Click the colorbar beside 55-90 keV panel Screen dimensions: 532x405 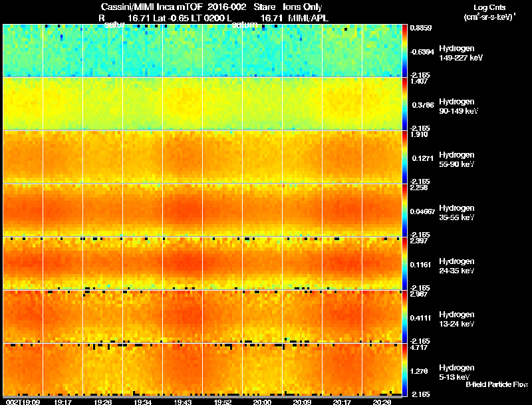(404, 157)
